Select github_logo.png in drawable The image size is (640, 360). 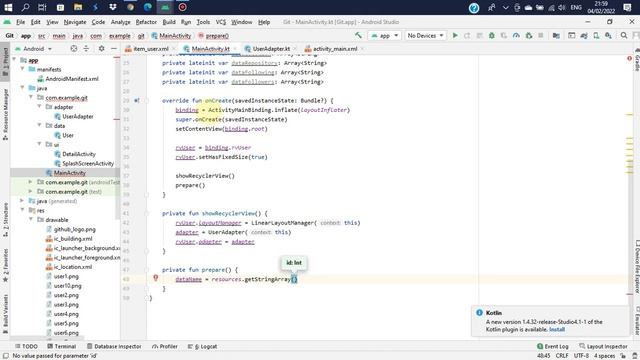pyautogui.click(x=74, y=229)
